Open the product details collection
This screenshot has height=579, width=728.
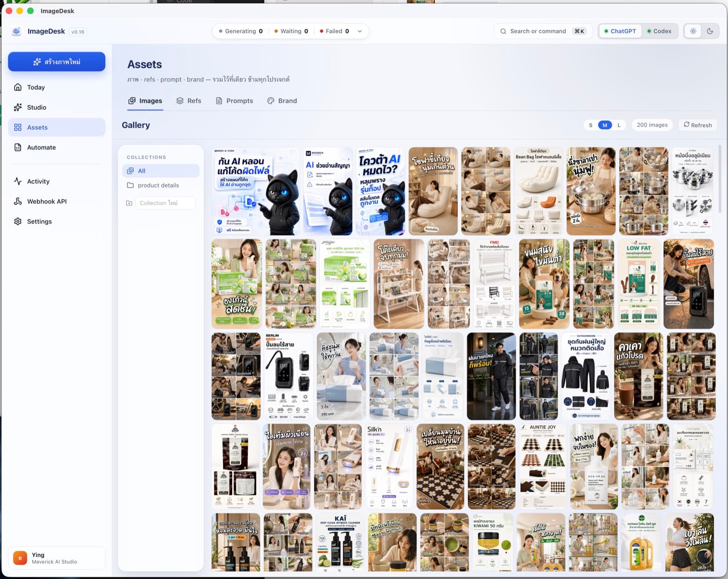(161, 185)
